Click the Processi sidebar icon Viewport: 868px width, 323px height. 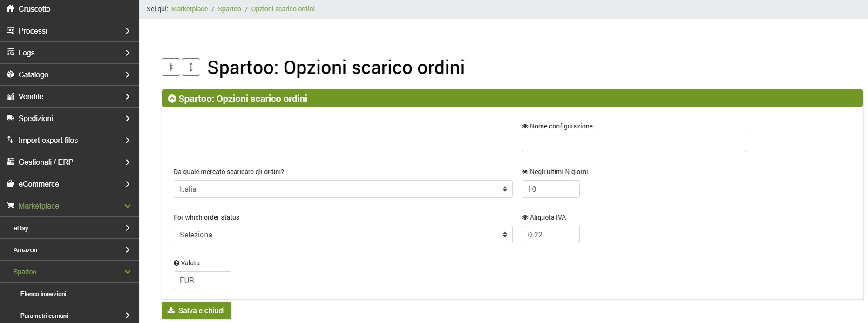[10, 31]
